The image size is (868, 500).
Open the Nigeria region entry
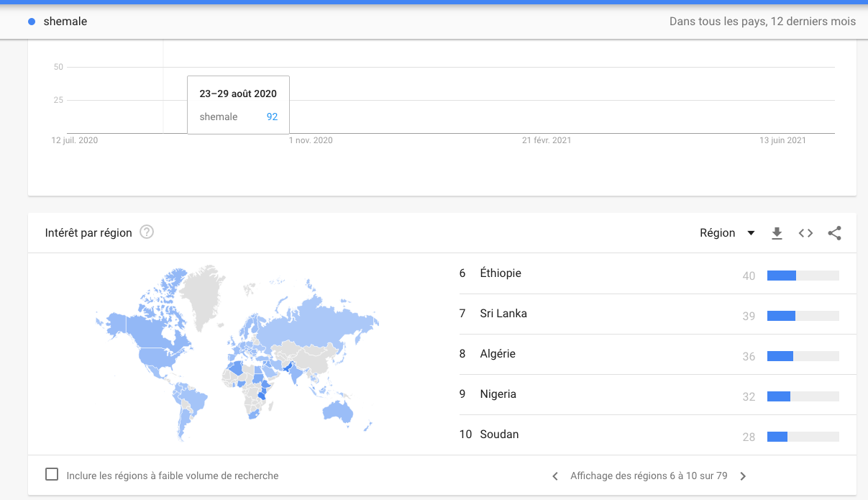click(658, 395)
